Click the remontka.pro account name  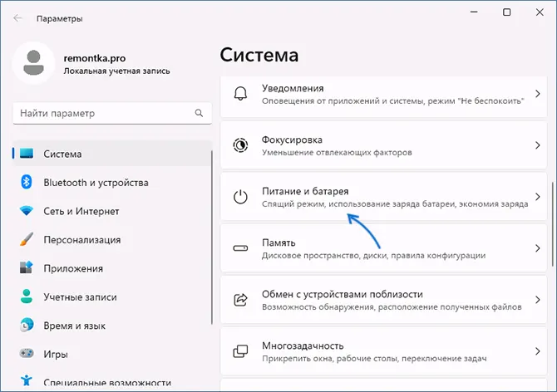tap(95, 58)
